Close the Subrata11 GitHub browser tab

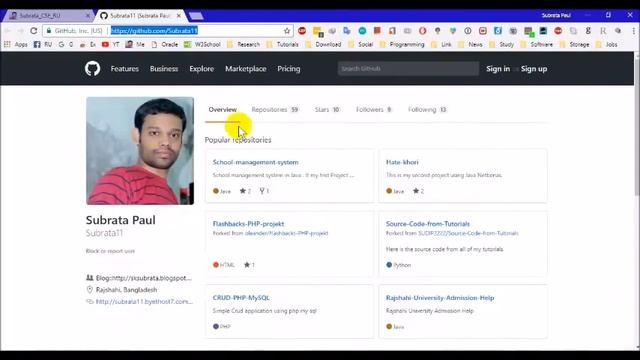coord(178,16)
